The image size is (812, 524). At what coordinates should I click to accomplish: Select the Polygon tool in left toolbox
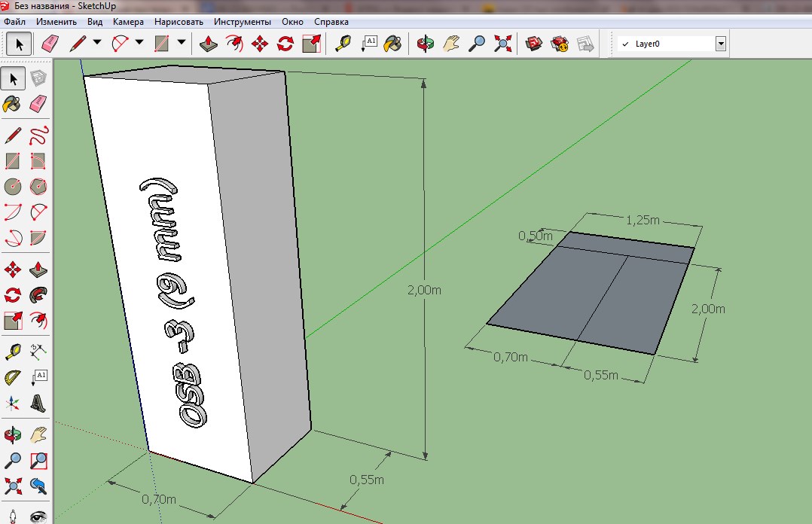38,187
